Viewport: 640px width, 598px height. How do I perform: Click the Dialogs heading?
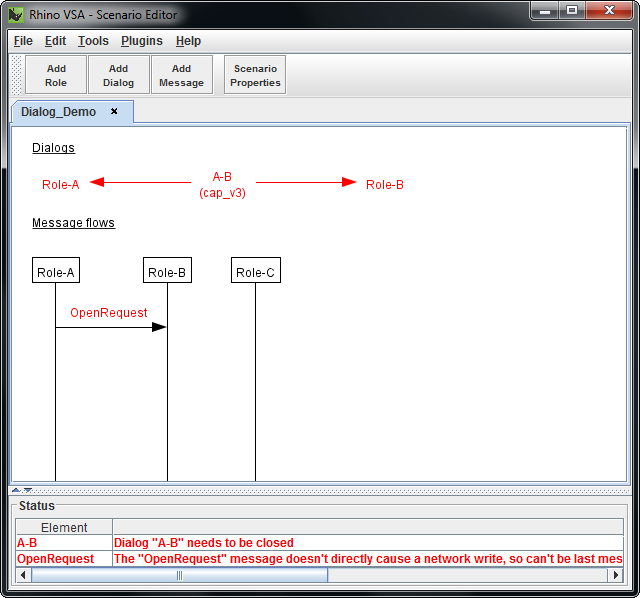point(53,147)
